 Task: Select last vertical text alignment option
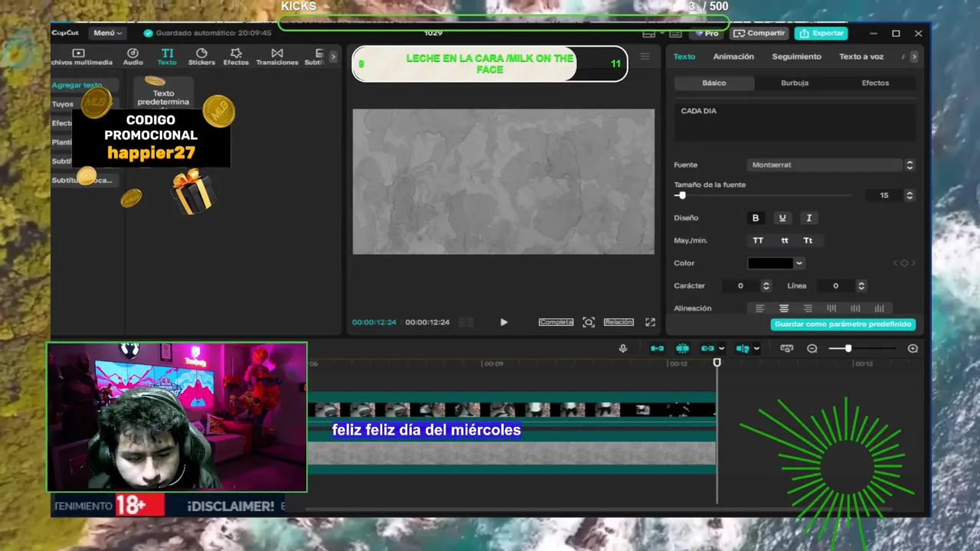879,308
